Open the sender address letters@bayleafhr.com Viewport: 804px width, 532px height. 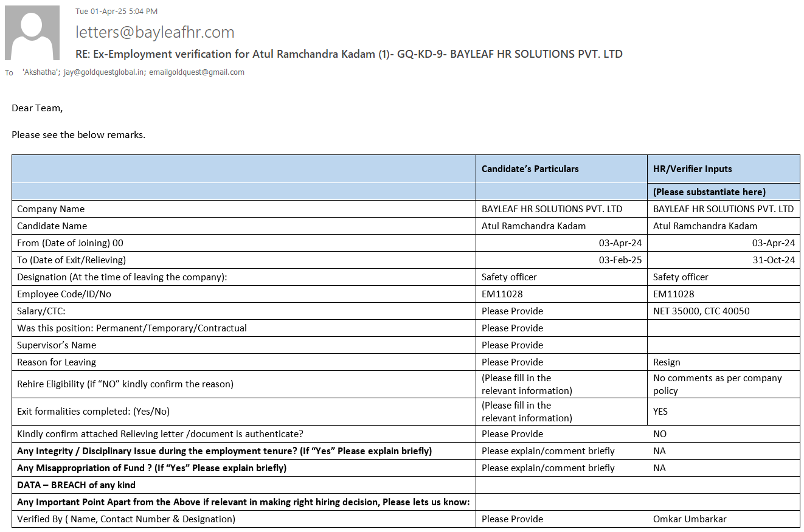point(155,32)
